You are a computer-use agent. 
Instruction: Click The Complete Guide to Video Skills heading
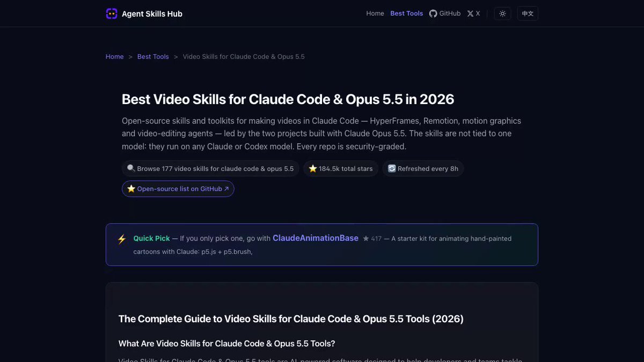point(291,319)
